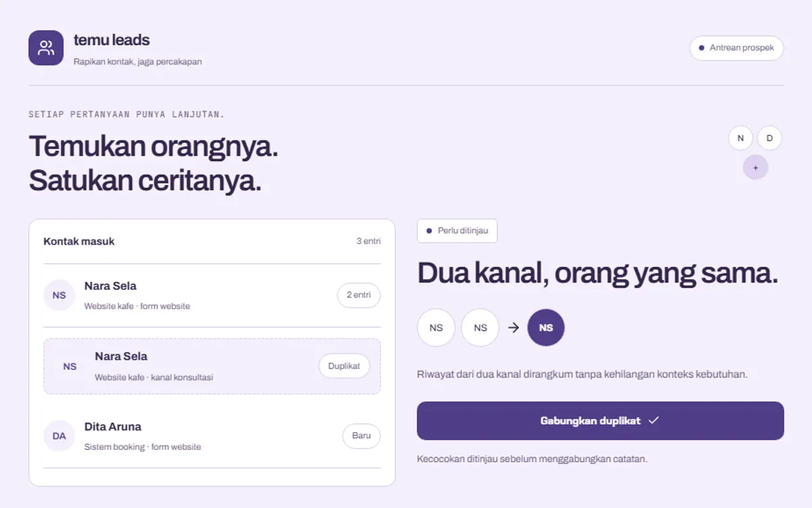Viewport: 812px width, 508px height.
Task: Click the Gabungkan duplikat button
Action: coord(600,421)
